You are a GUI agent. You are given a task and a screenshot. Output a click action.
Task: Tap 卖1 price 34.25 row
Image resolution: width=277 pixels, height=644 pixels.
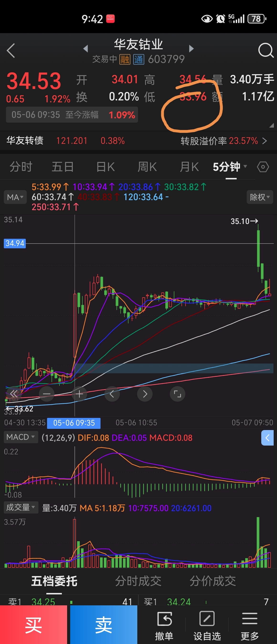(69, 602)
